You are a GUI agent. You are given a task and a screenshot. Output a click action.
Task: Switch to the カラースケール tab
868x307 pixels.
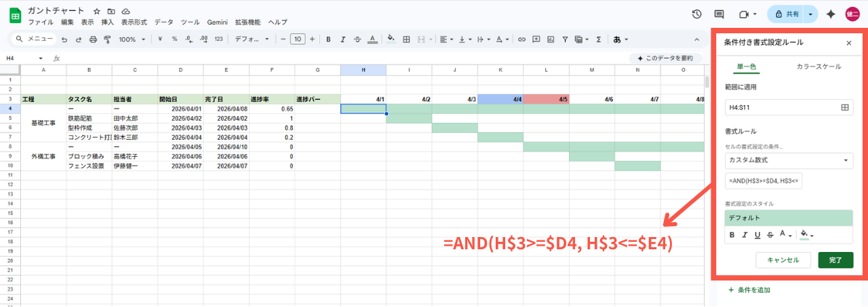818,67
